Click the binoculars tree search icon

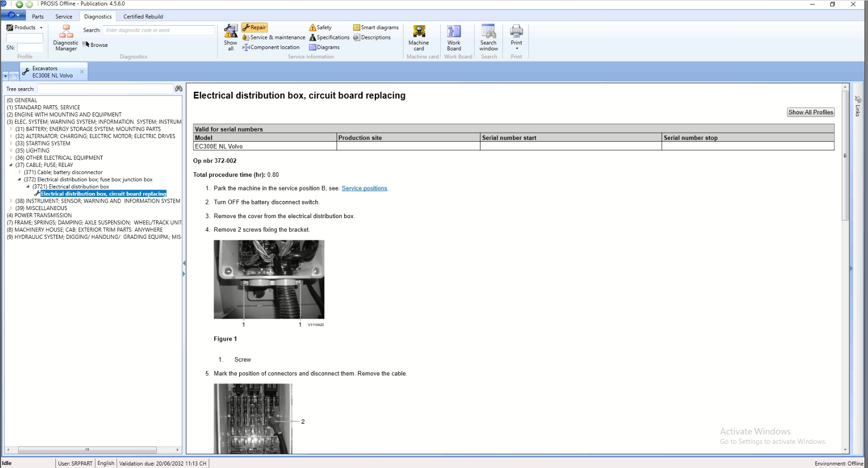(178, 89)
